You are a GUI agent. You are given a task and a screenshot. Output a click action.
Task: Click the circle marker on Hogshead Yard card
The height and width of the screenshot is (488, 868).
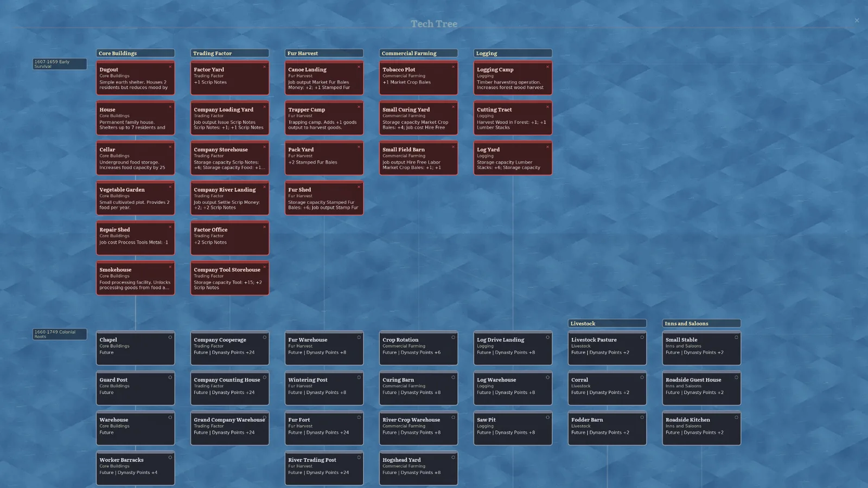454,458
